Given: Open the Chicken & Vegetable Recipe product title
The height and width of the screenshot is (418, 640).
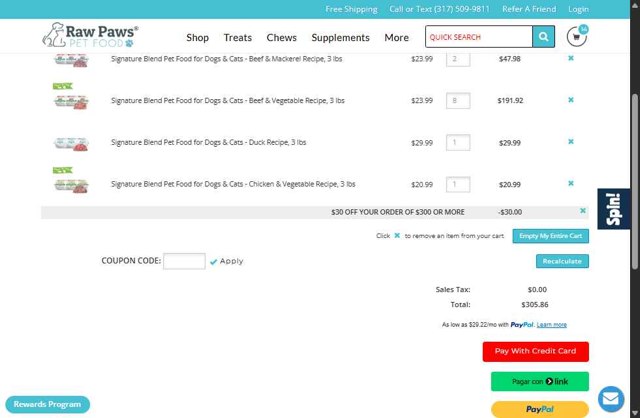Looking at the screenshot, I should pos(233,184).
